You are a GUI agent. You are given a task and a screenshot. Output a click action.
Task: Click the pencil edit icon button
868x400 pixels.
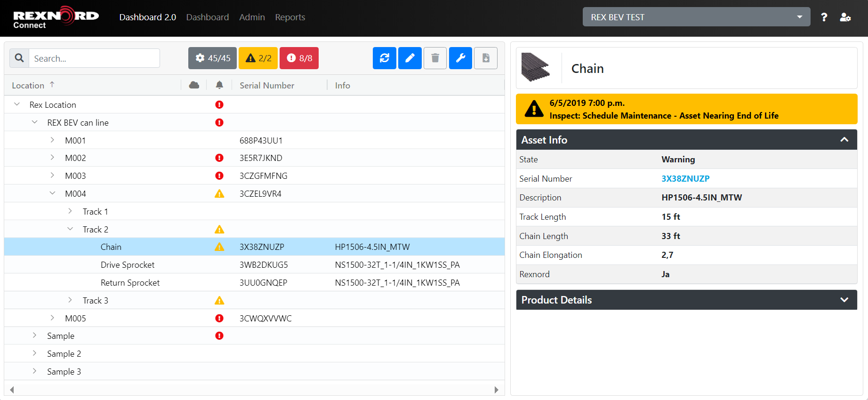(x=410, y=58)
